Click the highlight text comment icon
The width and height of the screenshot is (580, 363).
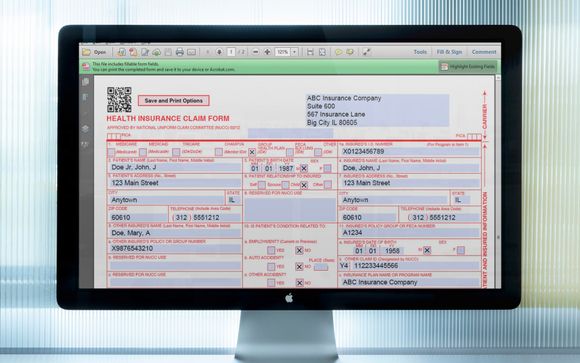coord(350,52)
